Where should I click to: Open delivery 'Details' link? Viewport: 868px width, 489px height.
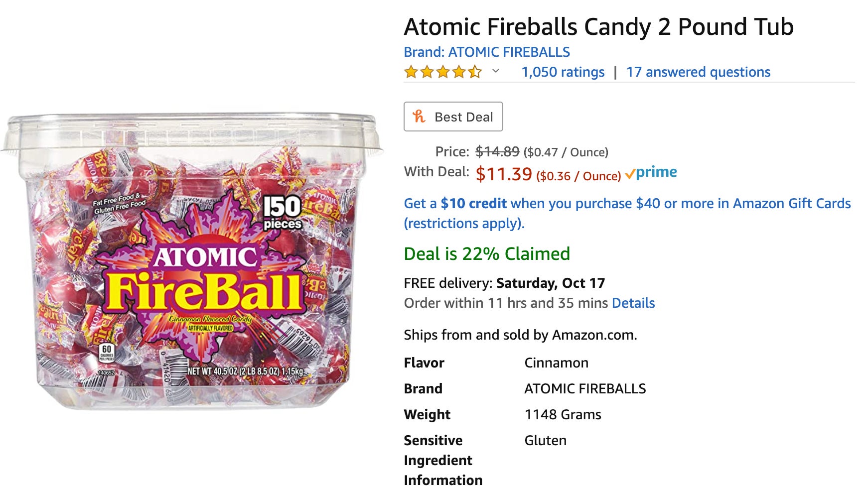coord(632,303)
